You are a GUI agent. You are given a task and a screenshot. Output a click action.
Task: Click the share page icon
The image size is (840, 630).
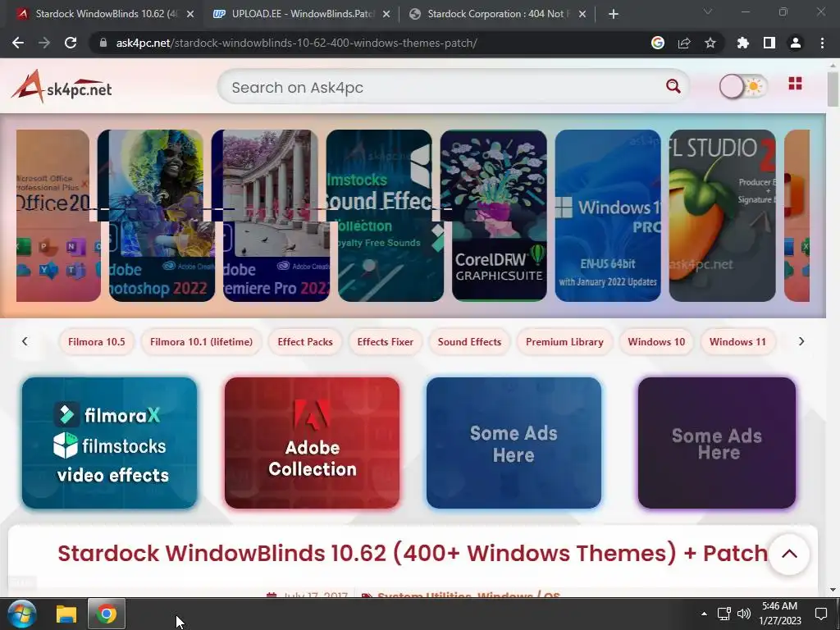684,43
